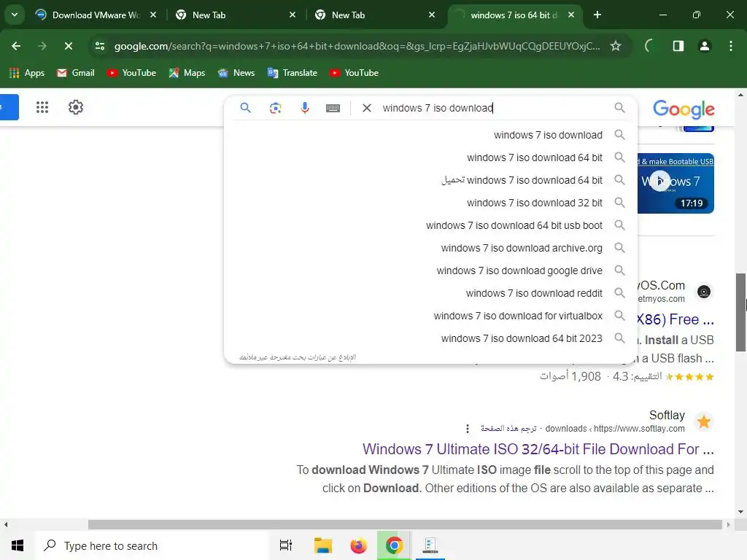Screen dimensions: 747x560
Task: Open the second YouTube bookmark after Translate
Action: click(x=354, y=73)
